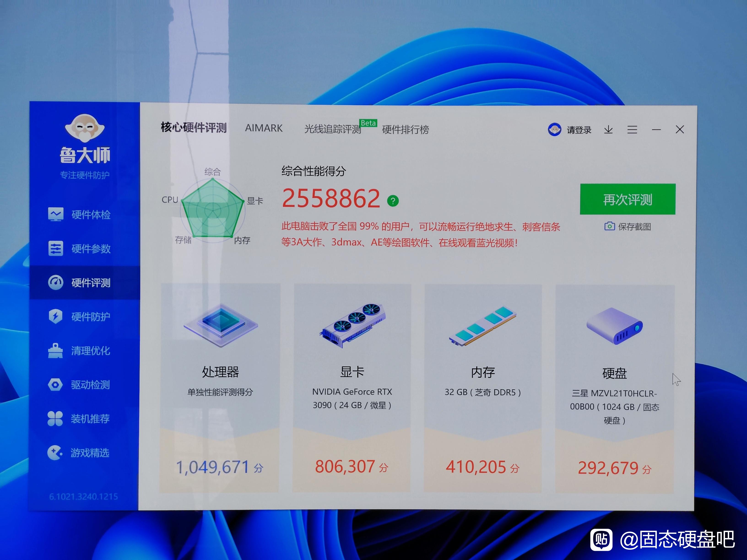747x560 pixels.
Task: Minimize the 鲁大师 window
Action: pos(656,130)
